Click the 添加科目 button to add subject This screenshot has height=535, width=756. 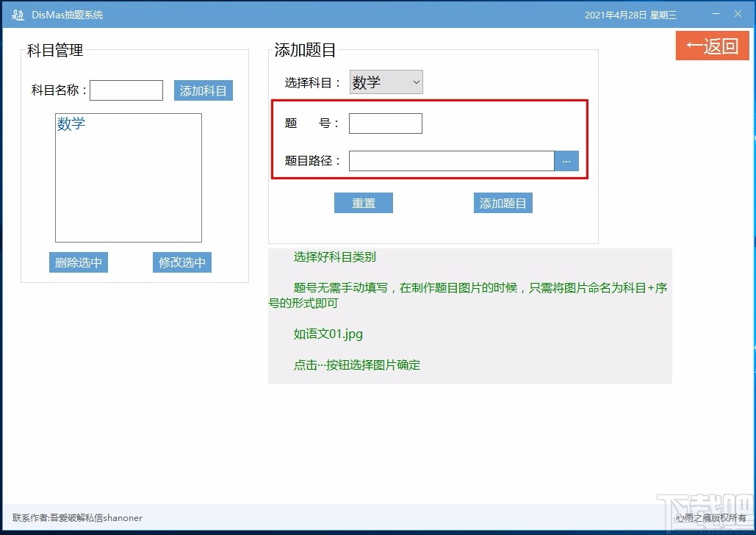203,90
